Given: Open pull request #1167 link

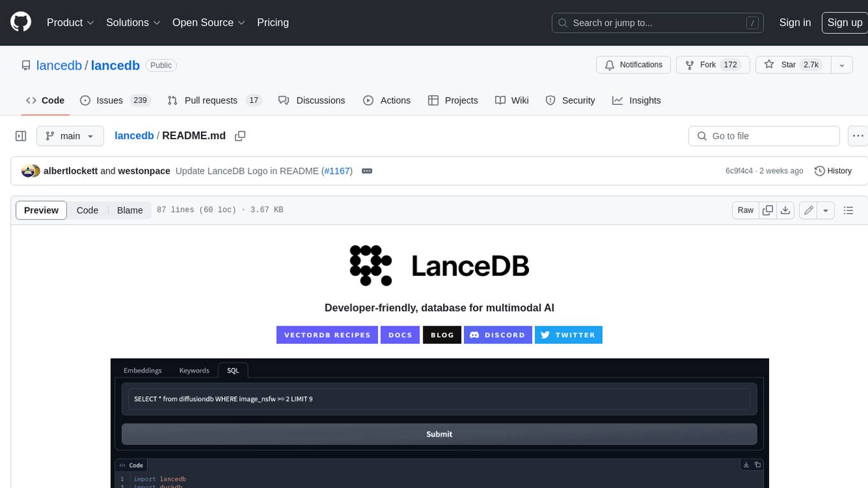Looking at the screenshot, I should click(x=337, y=171).
